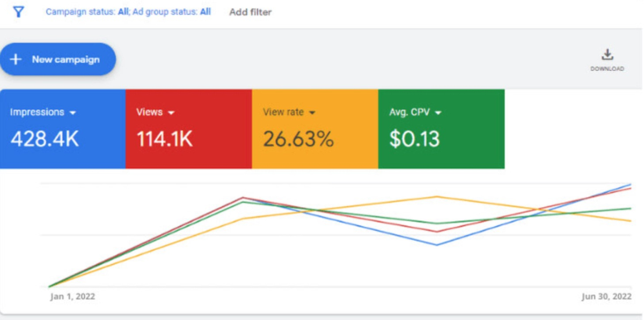Click the DOWNLOAD text label
644x320 pixels.
pos(607,69)
